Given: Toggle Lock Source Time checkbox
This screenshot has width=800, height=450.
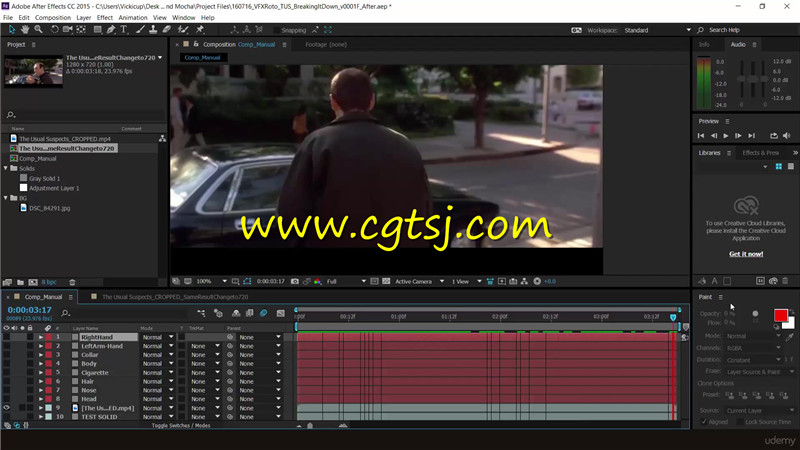Looking at the screenshot, I should (x=740, y=421).
